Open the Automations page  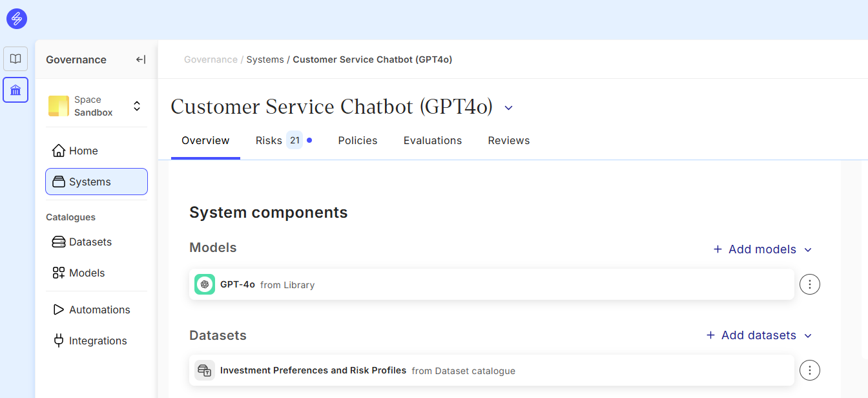coord(99,309)
